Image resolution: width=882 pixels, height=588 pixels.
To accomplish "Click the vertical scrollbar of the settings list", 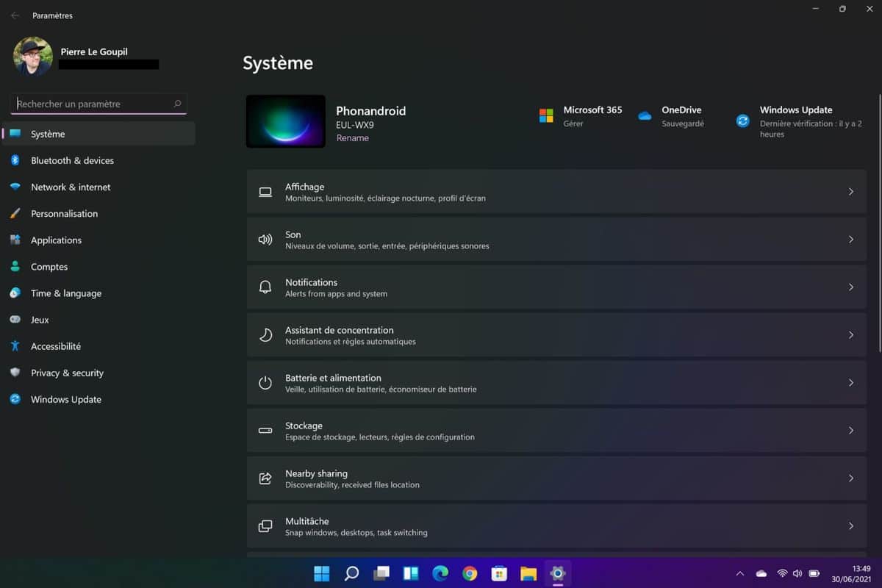I will [x=879, y=224].
